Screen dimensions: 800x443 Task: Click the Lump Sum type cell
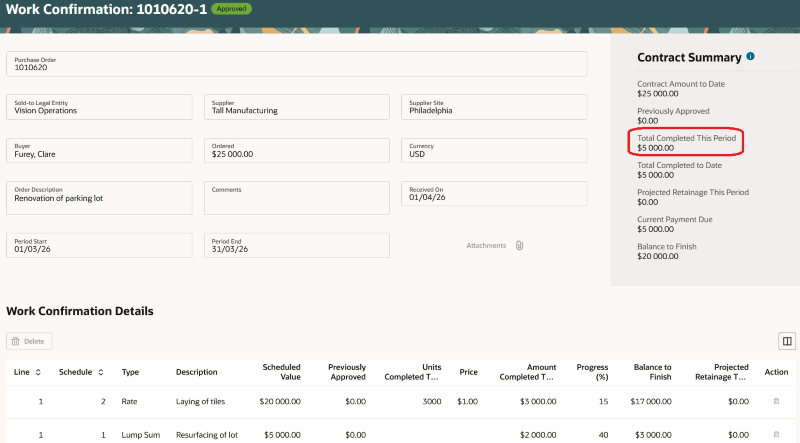click(140, 435)
